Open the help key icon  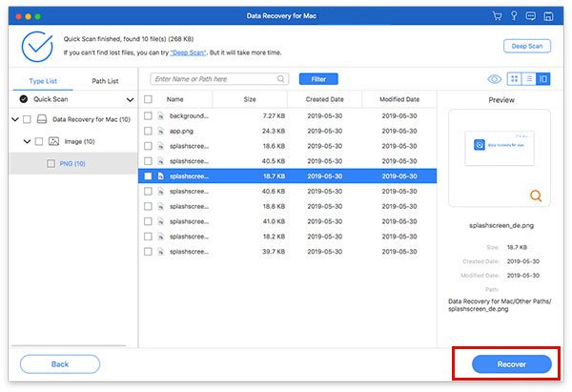pyautogui.click(x=514, y=15)
